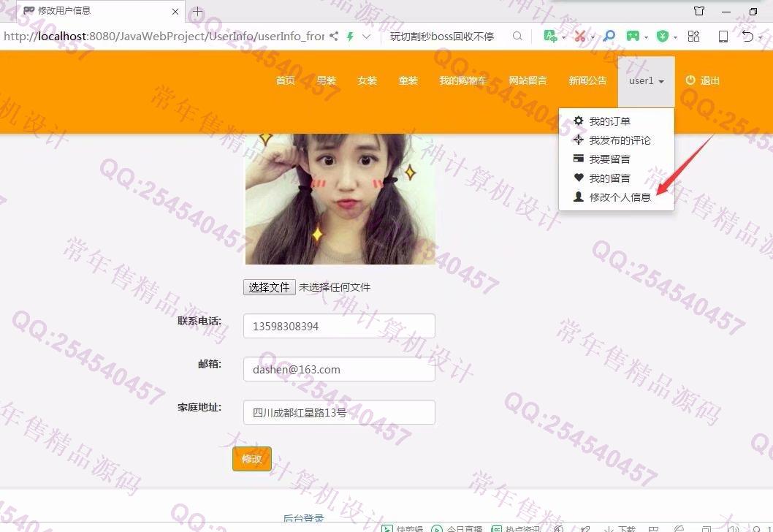The width and height of the screenshot is (773, 532).
Task: Click the scissors screenshot tool icon
Action: [580, 36]
